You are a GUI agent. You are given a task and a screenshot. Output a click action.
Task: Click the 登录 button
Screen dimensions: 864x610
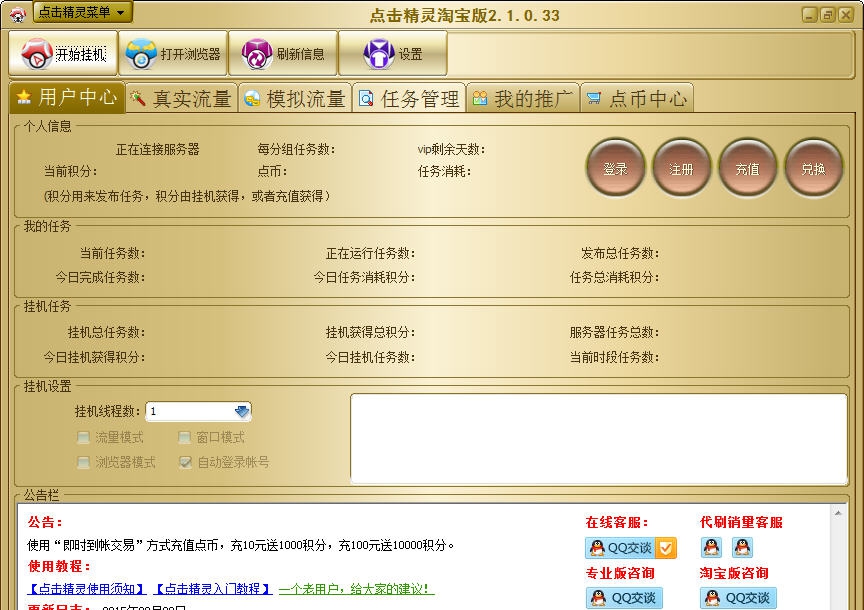pyautogui.click(x=614, y=170)
